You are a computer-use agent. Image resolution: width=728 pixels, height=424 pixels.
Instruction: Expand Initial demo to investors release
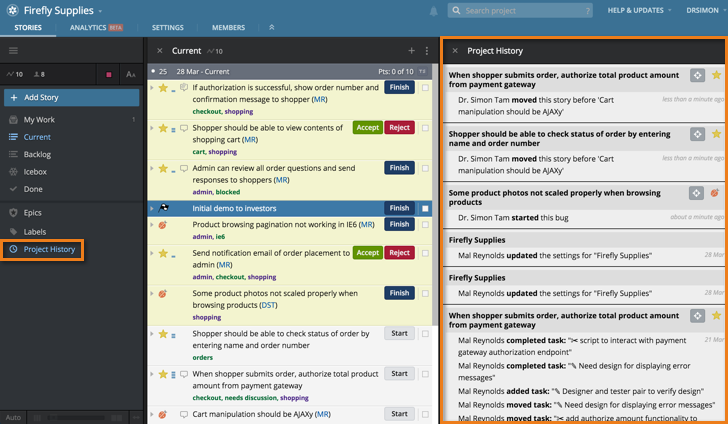pos(152,208)
